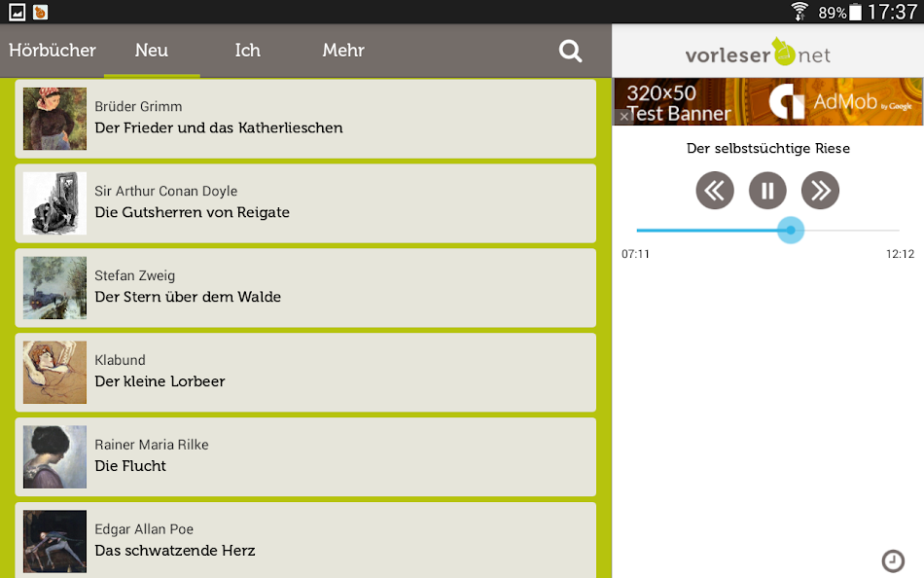Rewind using the double-arrow back button

(x=715, y=191)
